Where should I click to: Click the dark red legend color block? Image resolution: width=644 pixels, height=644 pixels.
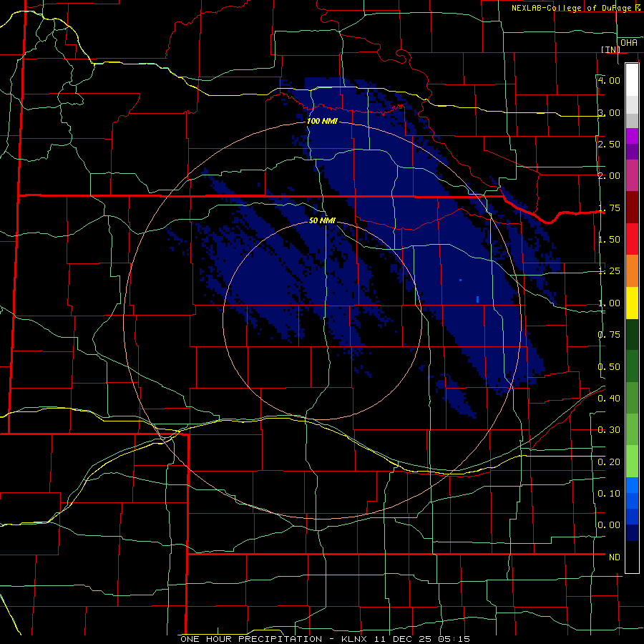[x=632, y=208]
